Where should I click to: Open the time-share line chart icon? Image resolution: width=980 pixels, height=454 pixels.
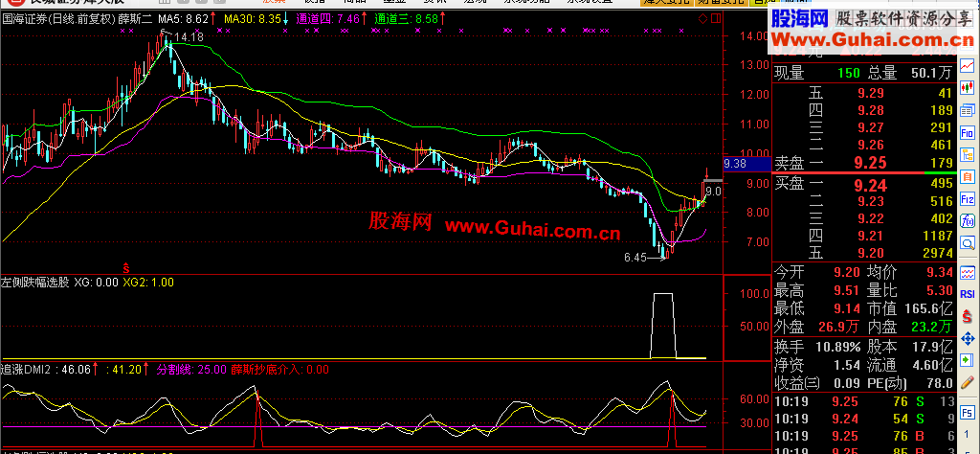(x=968, y=64)
